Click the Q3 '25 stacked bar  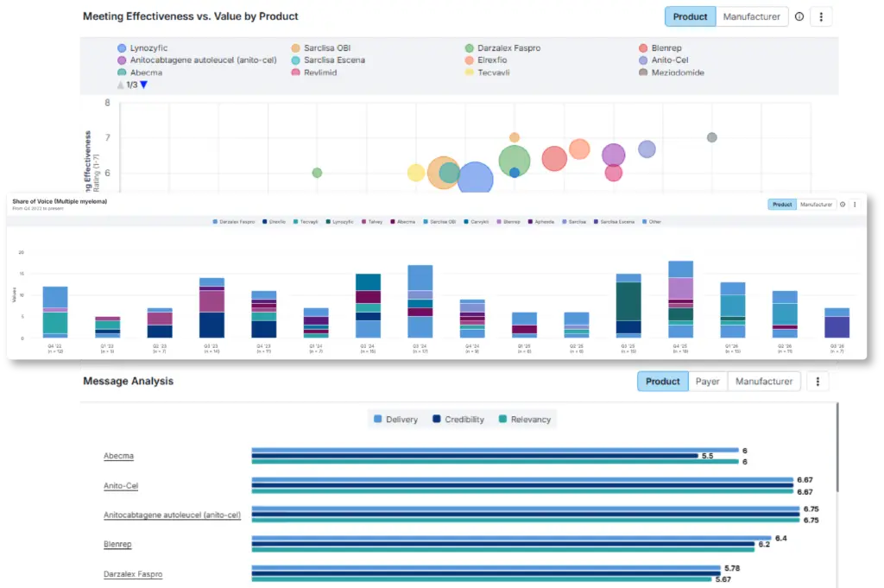click(x=628, y=306)
